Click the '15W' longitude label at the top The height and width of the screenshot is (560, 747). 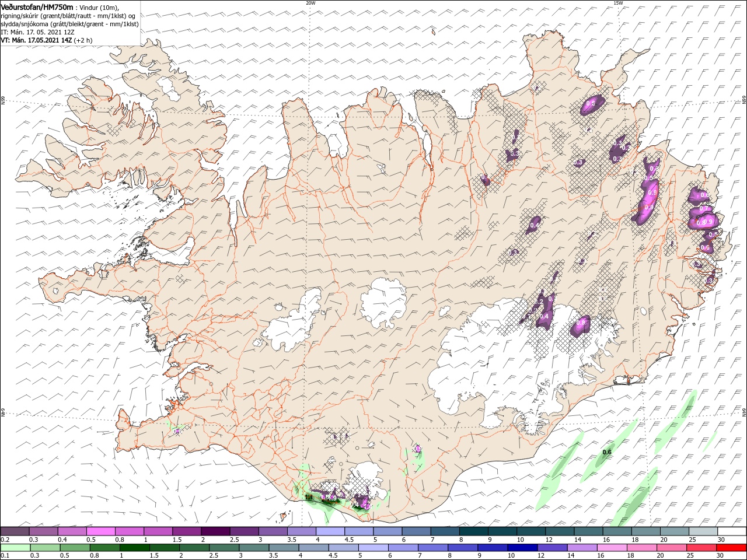618,3
